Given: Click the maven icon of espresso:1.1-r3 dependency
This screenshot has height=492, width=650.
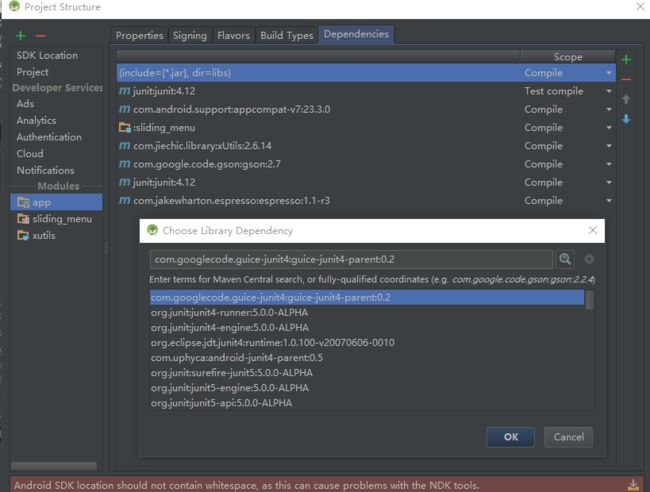Looking at the screenshot, I should 124,200.
